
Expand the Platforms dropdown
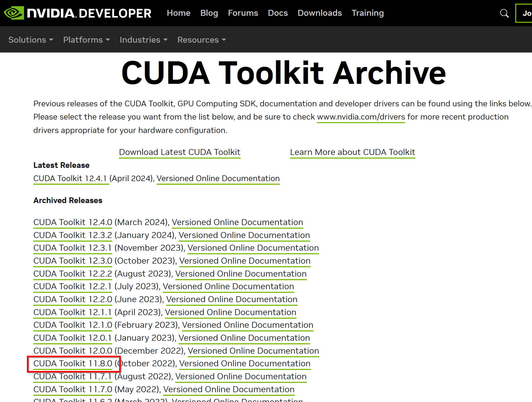(87, 40)
